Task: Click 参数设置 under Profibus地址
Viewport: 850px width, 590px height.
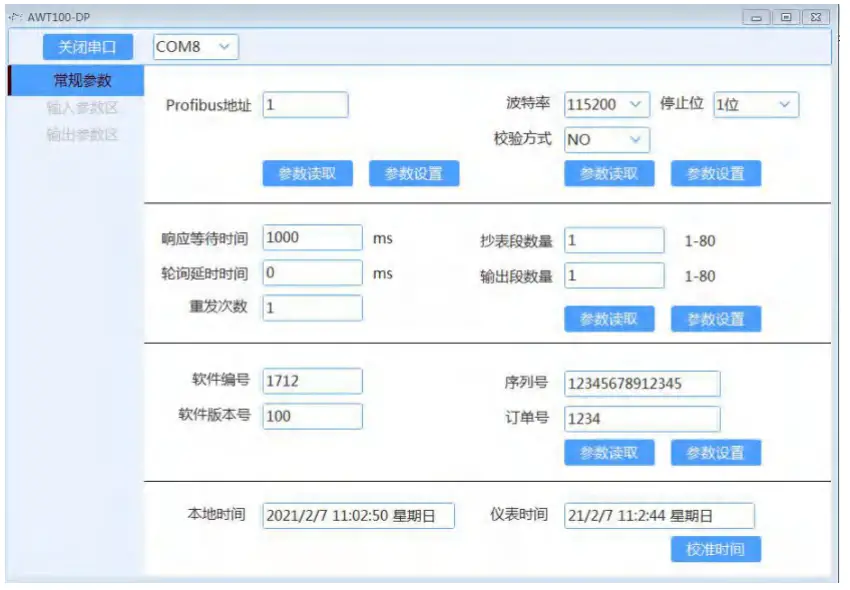Action: pyautogui.click(x=414, y=174)
